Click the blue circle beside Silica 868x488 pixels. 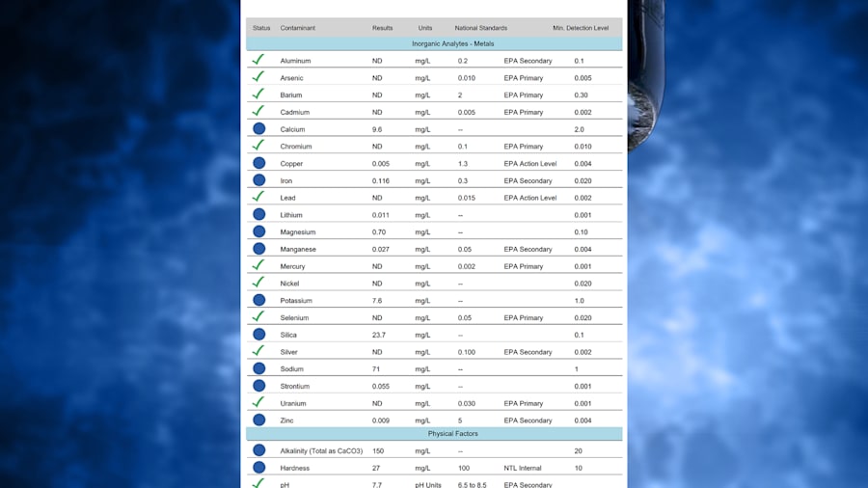[259, 335]
